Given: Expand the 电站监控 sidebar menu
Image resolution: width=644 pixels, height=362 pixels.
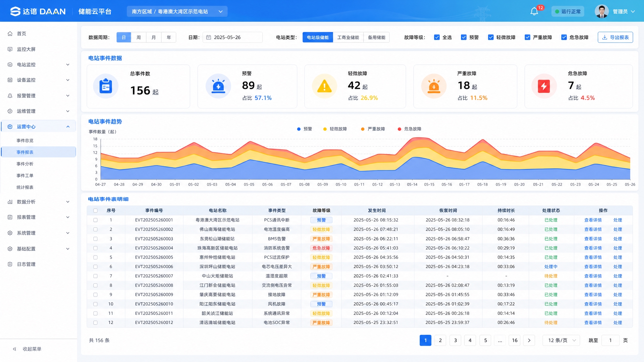Looking at the screenshot, I should coord(38,65).
